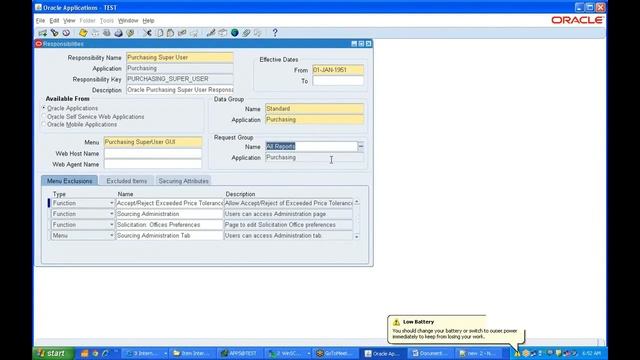Click the Cut scissors toolbar icon
640x360 pixels.
pos(147,33)
